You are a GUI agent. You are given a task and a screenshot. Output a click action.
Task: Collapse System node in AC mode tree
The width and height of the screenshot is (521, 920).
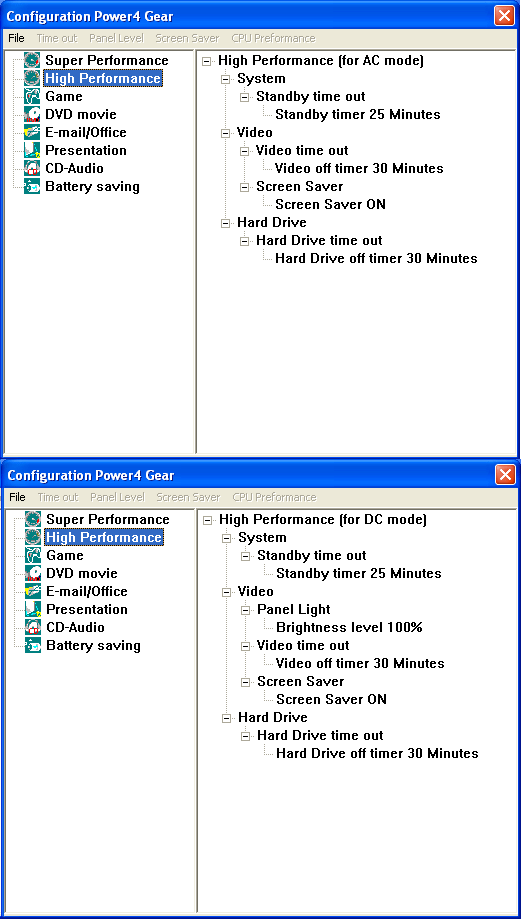pyautogui.click(x=225, y=79)
